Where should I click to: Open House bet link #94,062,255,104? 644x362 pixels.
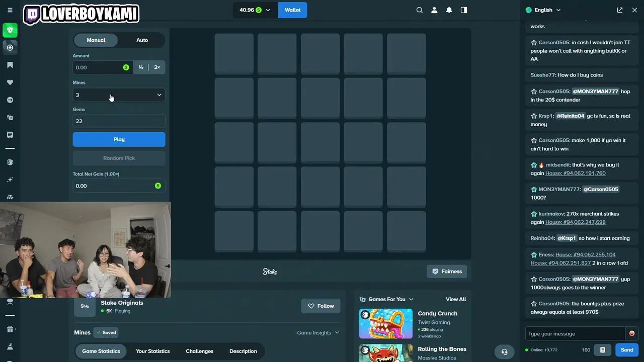pyautogui.click(x=586, y=254)
